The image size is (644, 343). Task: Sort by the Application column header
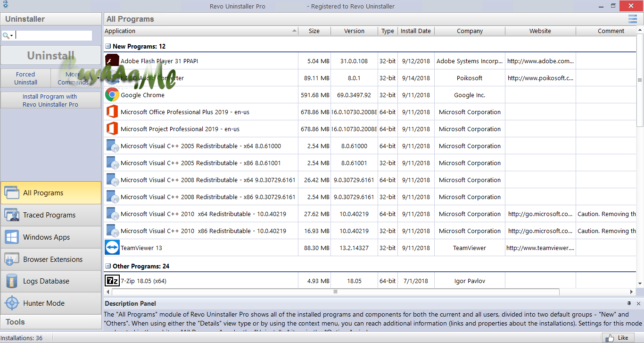point(201,31)
